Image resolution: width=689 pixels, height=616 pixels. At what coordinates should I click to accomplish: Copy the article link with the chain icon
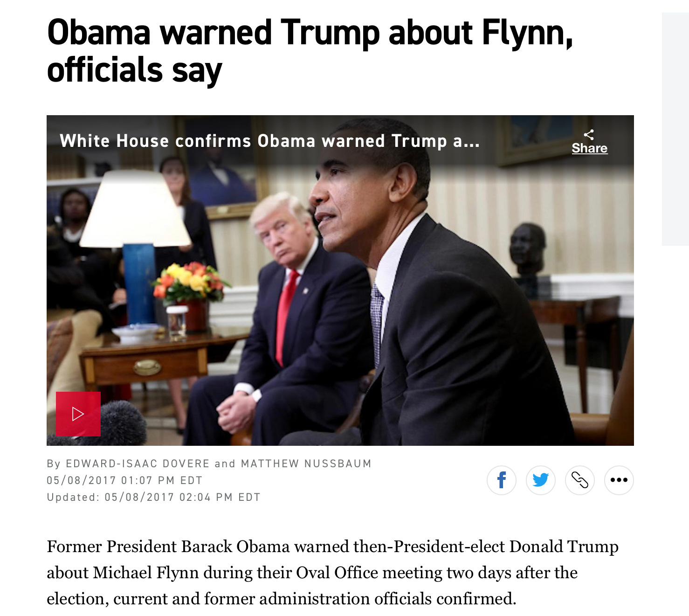click(x=580, y=480)
